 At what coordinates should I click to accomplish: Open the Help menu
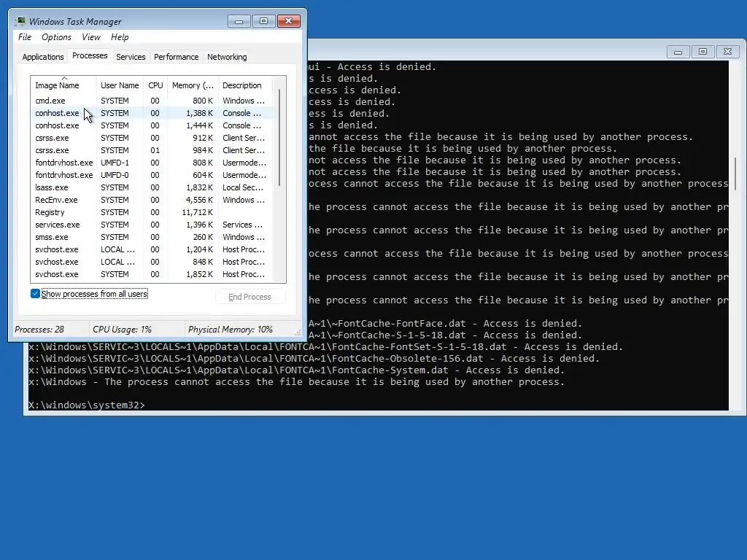point(120,37)
